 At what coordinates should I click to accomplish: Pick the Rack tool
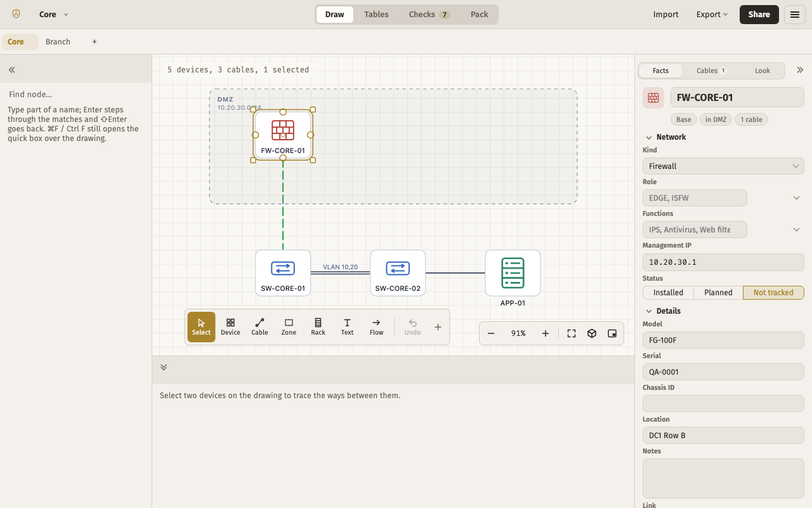318,327
